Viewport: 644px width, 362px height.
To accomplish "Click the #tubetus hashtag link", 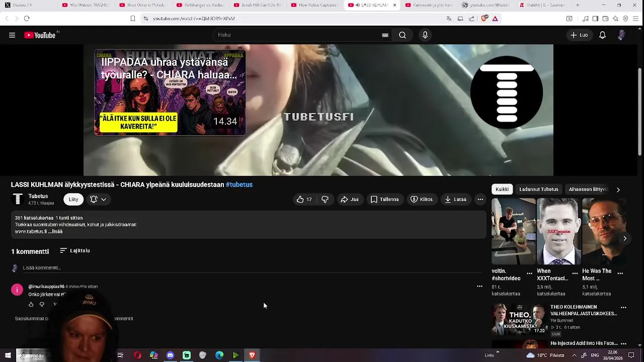I will 239,185.
